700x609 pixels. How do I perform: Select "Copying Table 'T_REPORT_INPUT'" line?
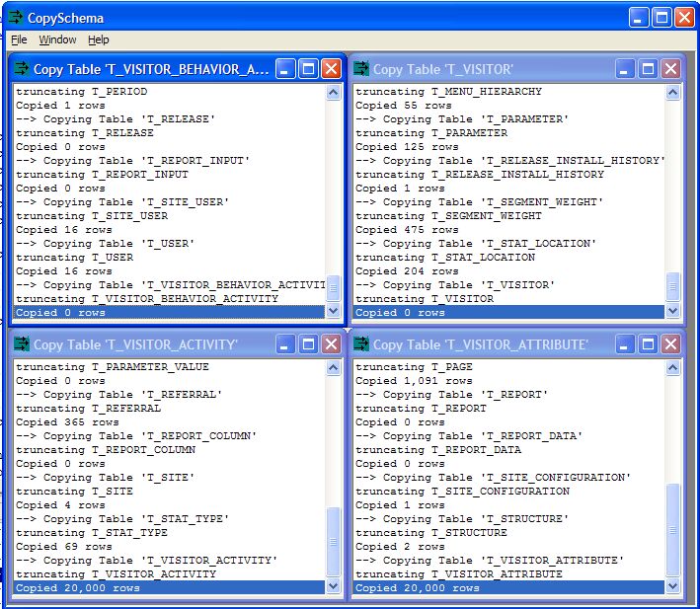pyautogui.click(x=132, y=161)
